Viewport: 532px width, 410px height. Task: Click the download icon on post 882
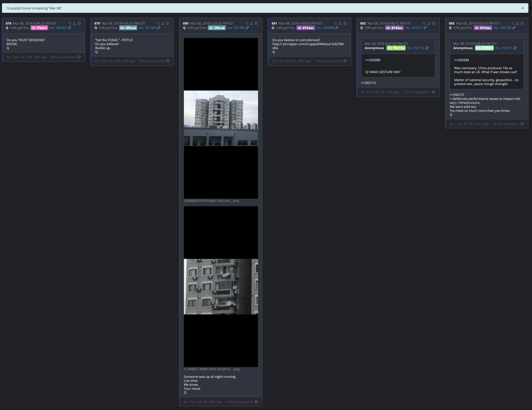[x=429, y=23]
